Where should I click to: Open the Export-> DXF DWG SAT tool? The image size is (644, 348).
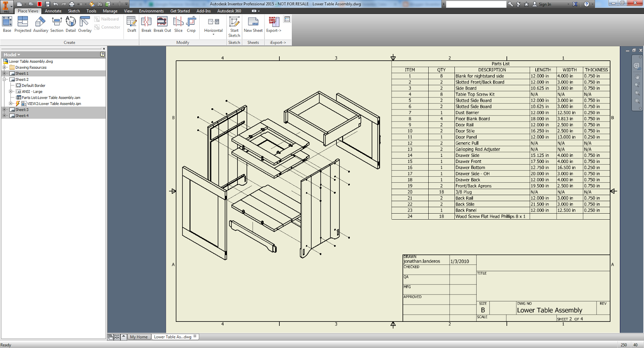[274, 25]
